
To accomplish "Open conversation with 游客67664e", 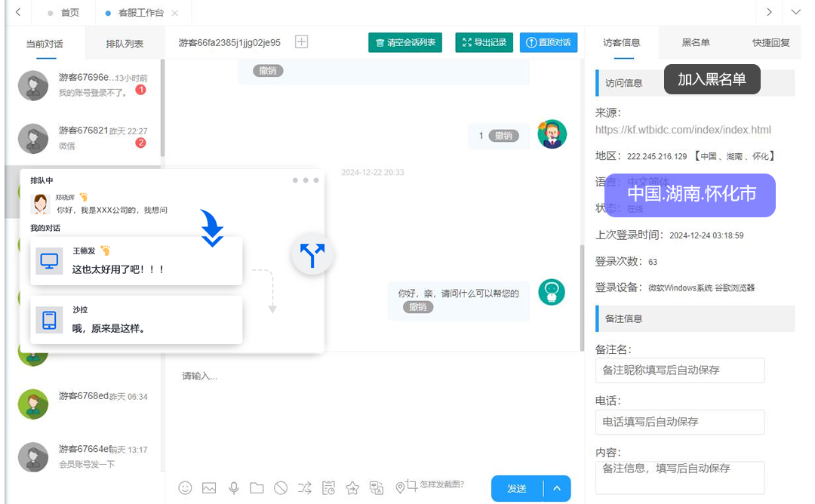I will pyautogui.click(x=83, y=456).
